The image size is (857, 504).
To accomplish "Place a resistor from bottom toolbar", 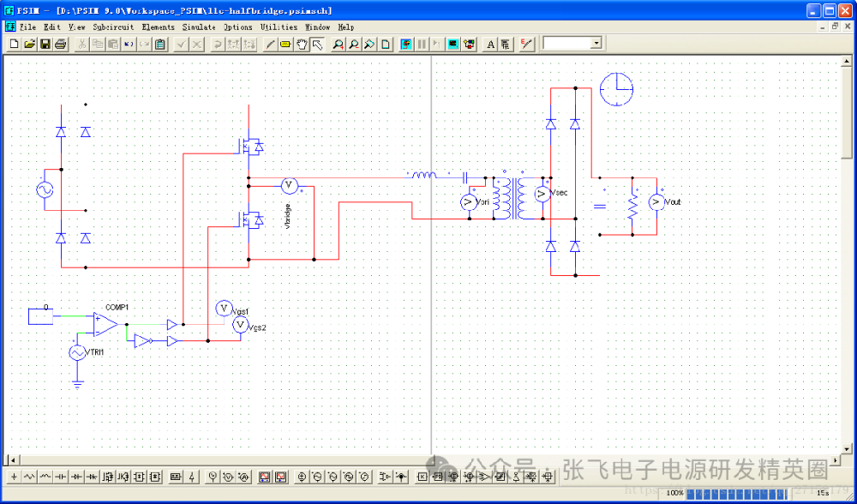I will pos(29,477).
